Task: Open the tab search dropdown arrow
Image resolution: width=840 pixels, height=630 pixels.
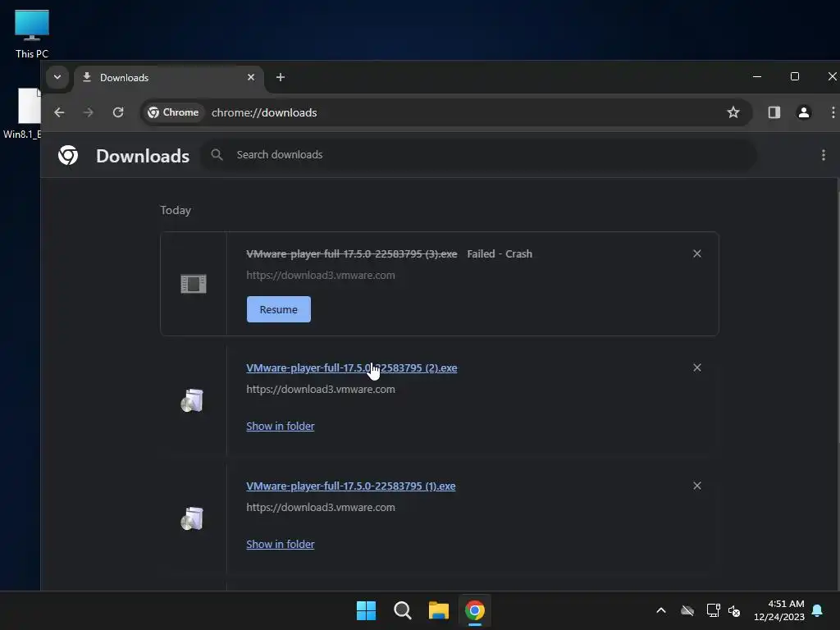Action: tap(57, 77)
